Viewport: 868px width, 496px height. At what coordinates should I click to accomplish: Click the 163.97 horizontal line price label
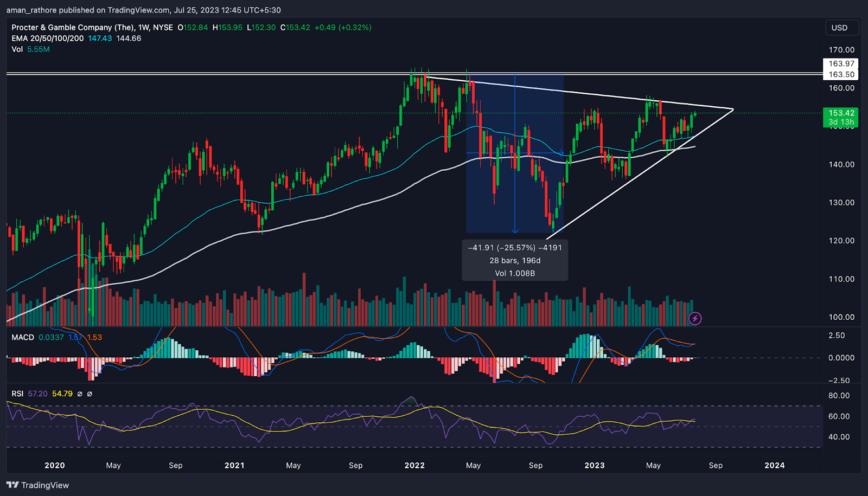coord(841,63)
